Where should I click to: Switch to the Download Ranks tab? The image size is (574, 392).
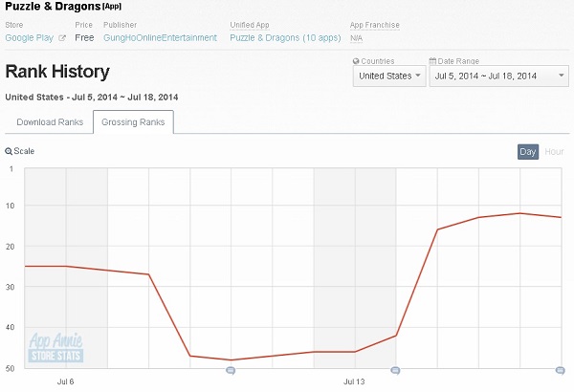(x=50, y=122)
